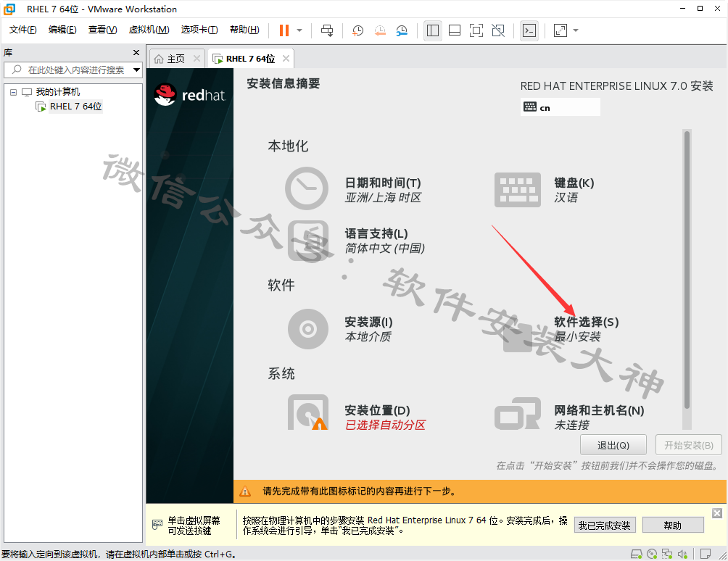The height and width of the screenshot is (561, 728).
Task: Toggle the thumbnail bar view
Action: pos(455,30)
